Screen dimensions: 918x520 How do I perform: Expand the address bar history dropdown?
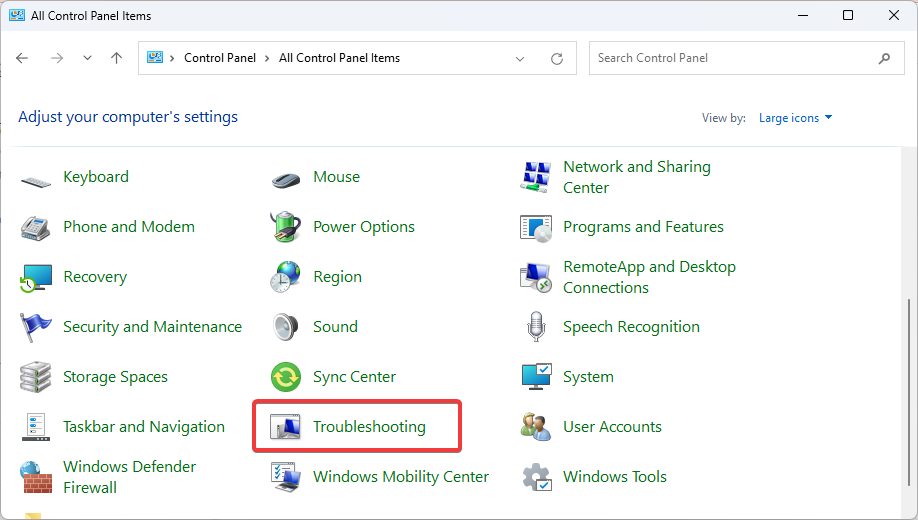tap(520, 59)
